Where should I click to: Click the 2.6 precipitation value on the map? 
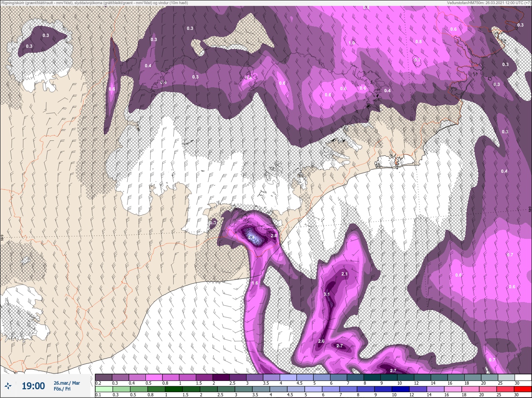click(x=321, y=341)
